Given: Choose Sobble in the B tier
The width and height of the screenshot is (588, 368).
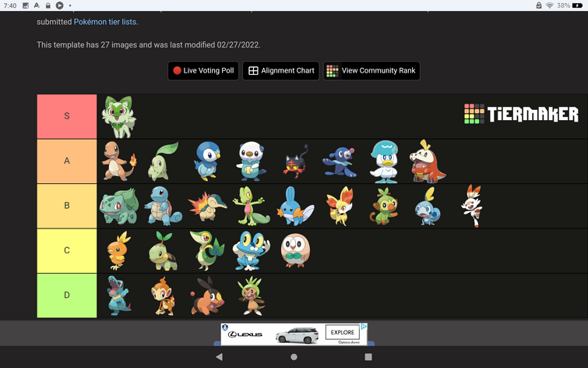Looking at the screenshot, I should [x=428, y=206].
